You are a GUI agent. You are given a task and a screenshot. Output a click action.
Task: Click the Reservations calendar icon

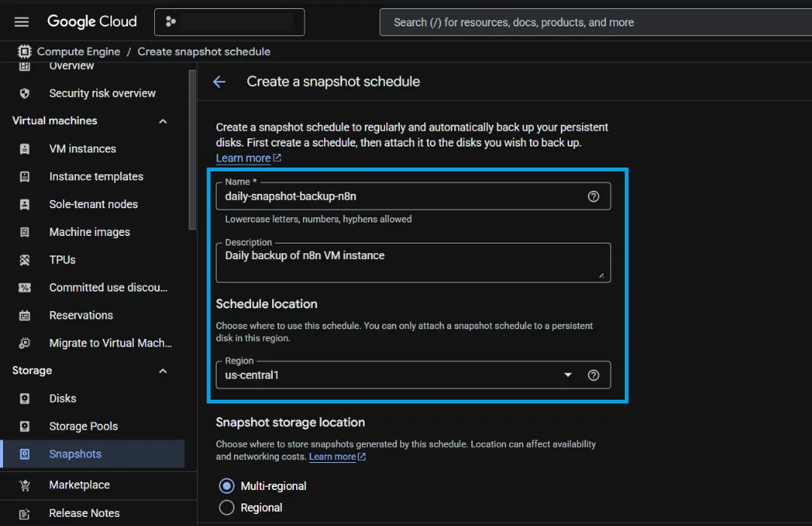(x=24, y=316)
